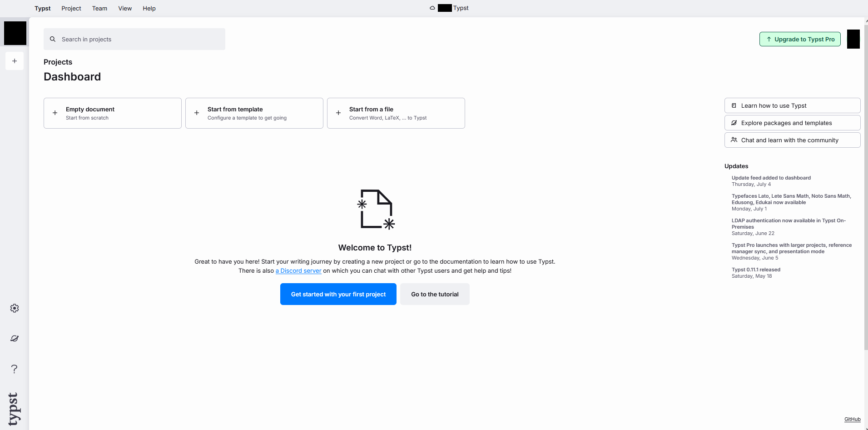Click the cloud sync icon in title bar
868x430 pixels.
click(x=432, y=8)
